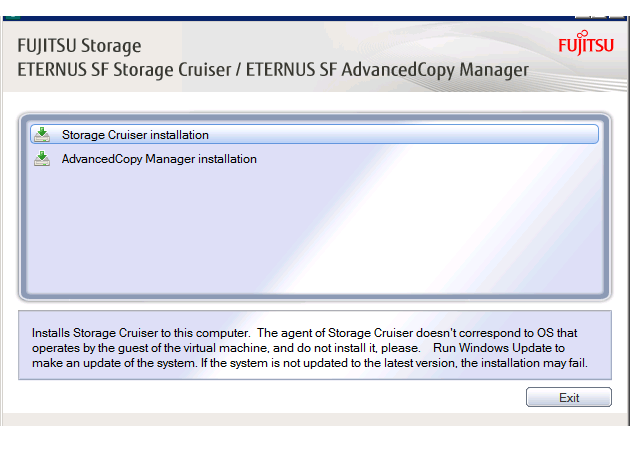Click "ETERNUS SF Storage Cruiser" in the heading

click(124, 70)
